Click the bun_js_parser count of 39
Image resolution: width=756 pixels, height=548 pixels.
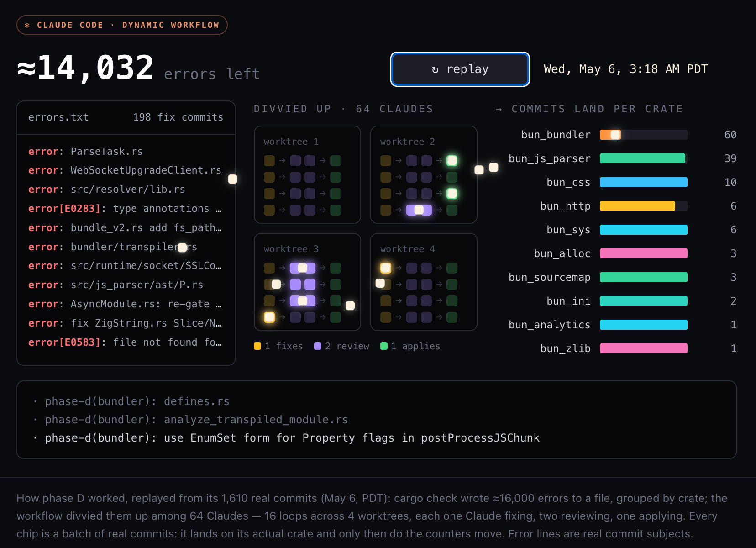[x=730, y=158]
